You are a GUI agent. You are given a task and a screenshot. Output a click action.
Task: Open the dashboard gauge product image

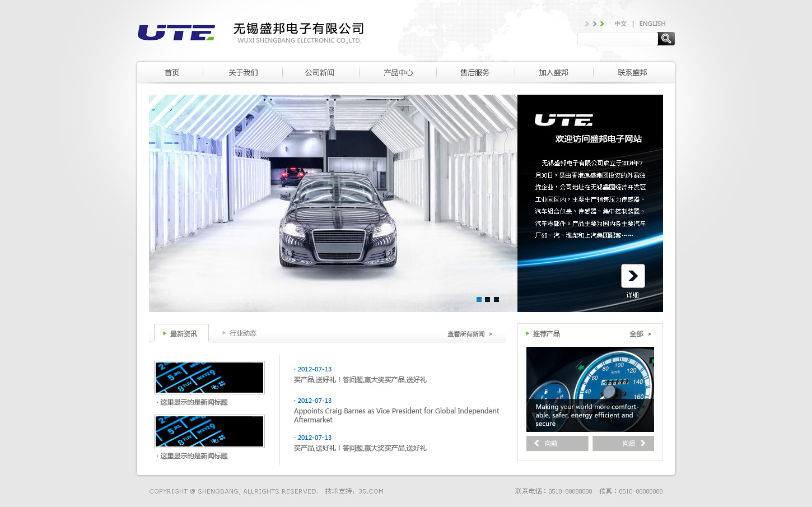tap(590, 389)
